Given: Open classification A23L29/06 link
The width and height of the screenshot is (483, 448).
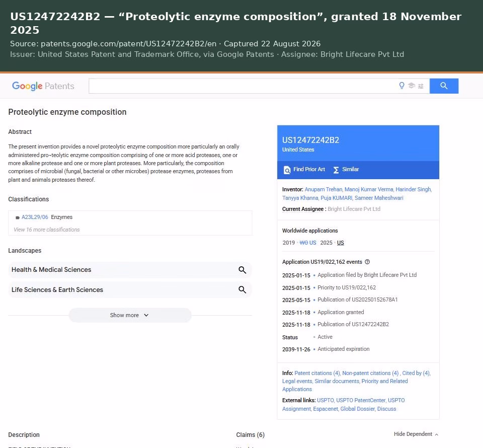Looking at the screenshot, I should click(x=35, y=217).
